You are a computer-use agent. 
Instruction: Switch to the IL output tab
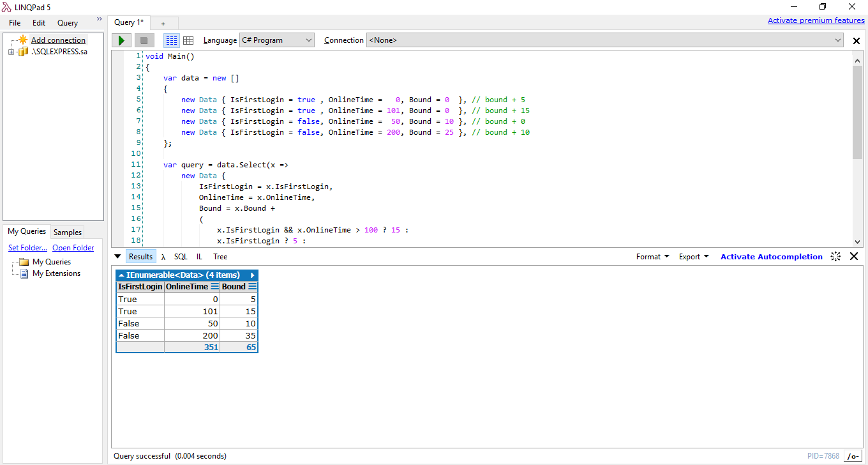[x=200, y=257]
